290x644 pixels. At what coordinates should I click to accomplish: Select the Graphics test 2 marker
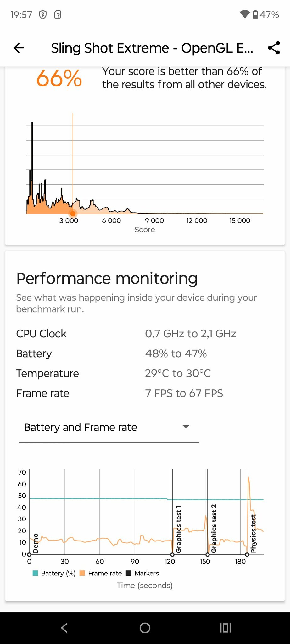tap(214, 528)
